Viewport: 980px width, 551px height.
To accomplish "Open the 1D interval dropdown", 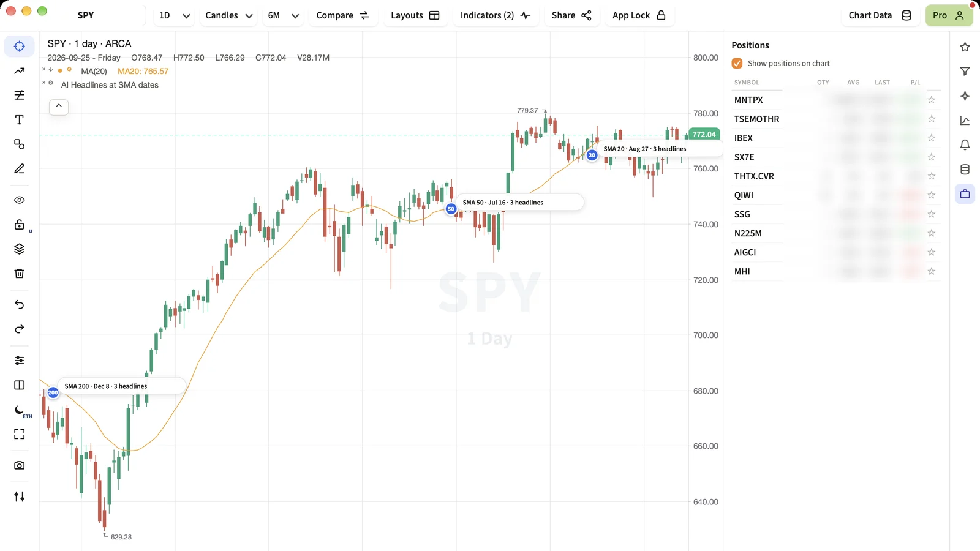I will tap(175, 15).
